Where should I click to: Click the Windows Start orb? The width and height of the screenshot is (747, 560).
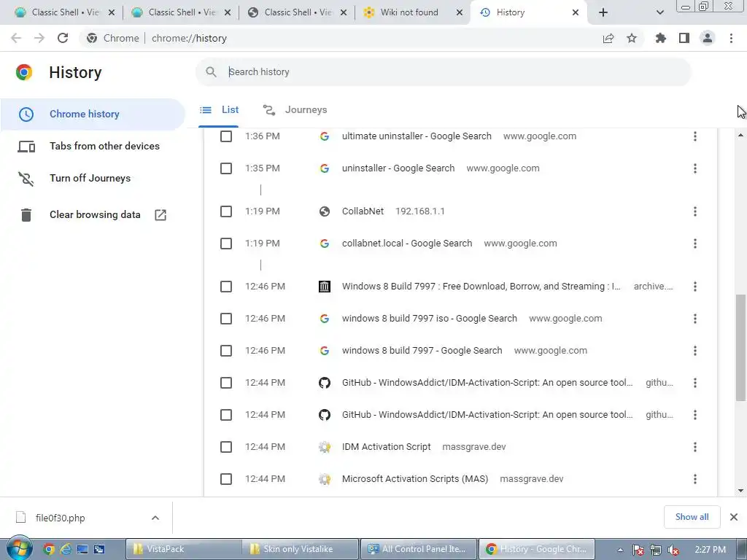[x=19, y=548]
